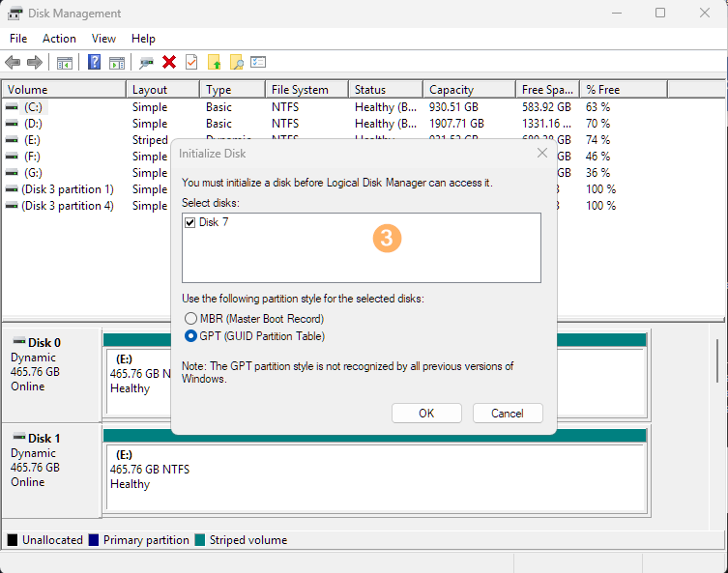The height and width of the screenshot is (573, 728).
Task: Select the Disk 1 info panel
Action: point(51,470)
